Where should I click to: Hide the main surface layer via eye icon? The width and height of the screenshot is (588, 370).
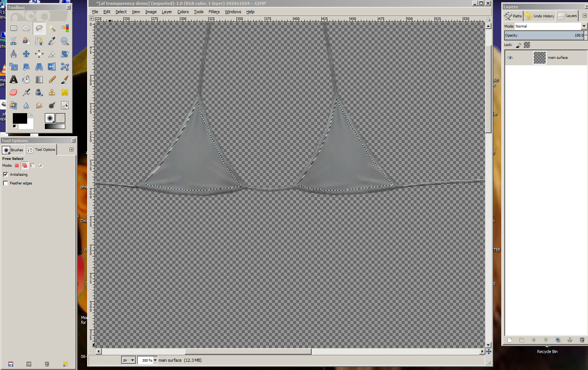coord(510,58)
